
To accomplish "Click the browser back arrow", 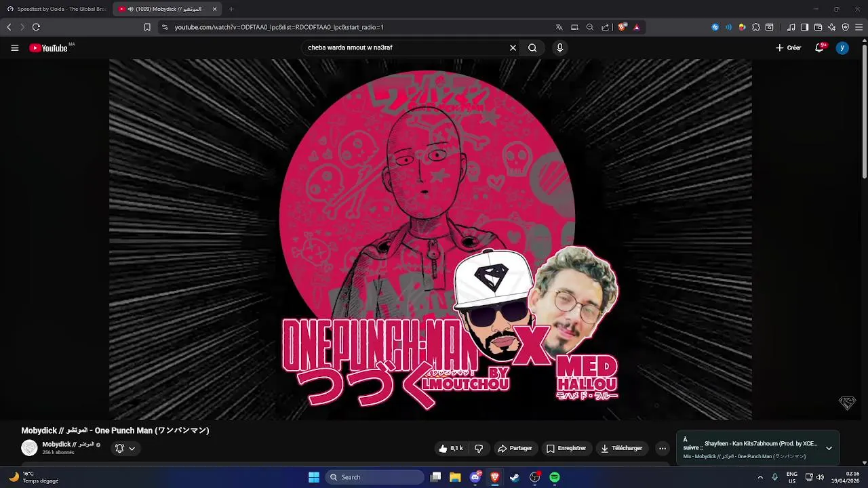I will point(9,27).
